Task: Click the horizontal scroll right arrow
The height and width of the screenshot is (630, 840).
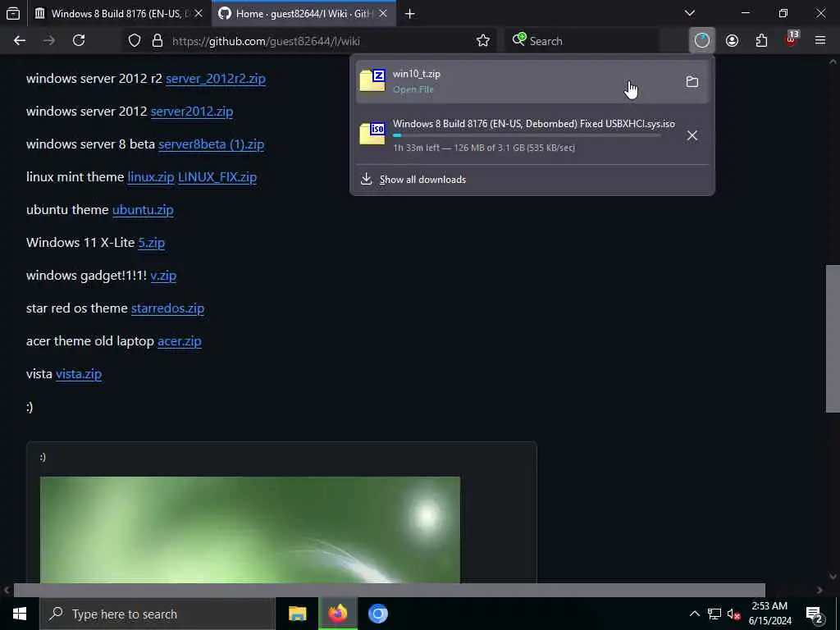Action: (x=819, y=590)
